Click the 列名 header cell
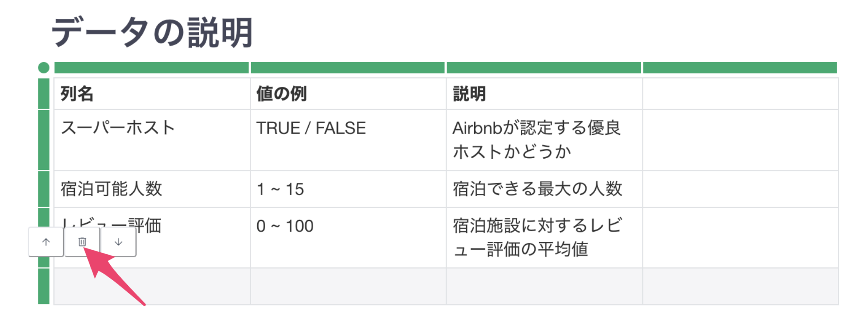This screenshot has width=868, height=319. point(152,94)
